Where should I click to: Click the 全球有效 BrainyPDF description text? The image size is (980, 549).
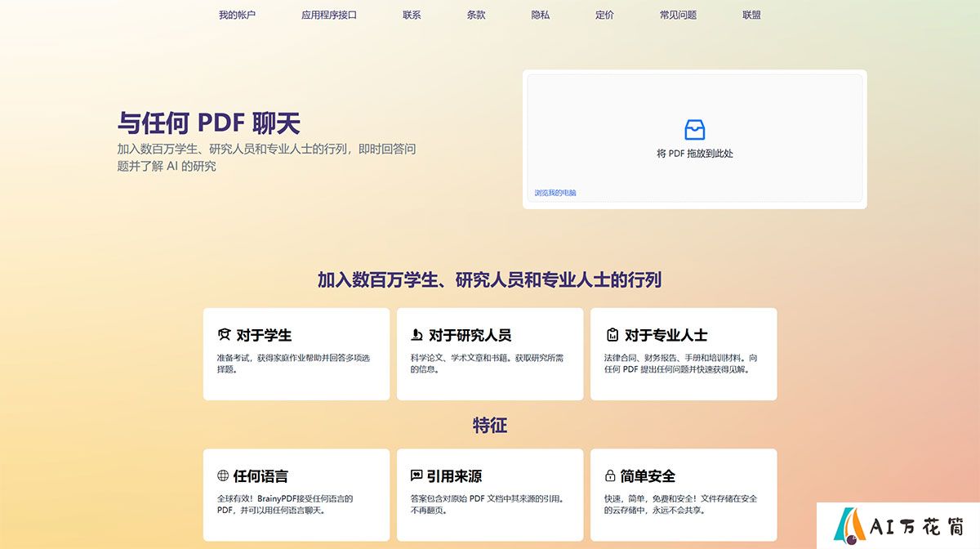[x=285, y=504]
